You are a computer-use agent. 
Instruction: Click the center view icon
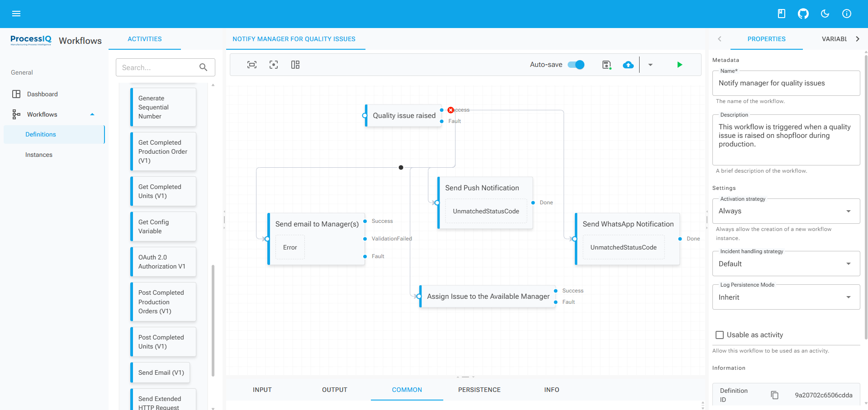tap(274, 65)
